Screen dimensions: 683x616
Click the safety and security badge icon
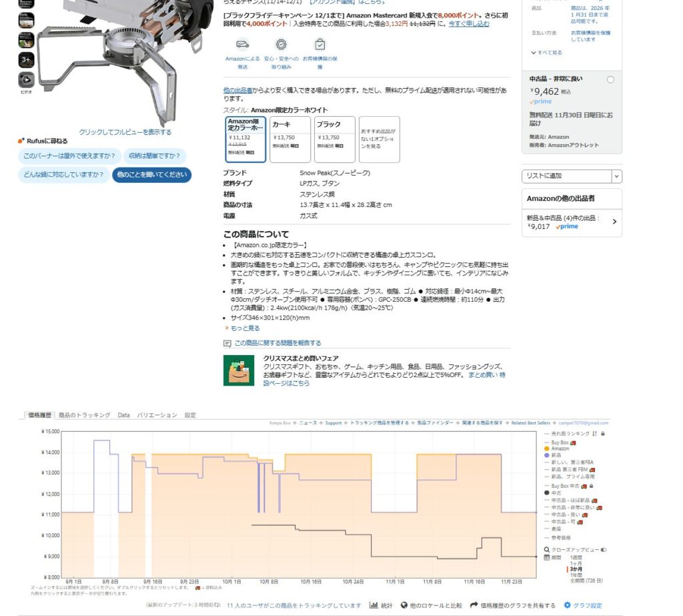click(281, 45)
